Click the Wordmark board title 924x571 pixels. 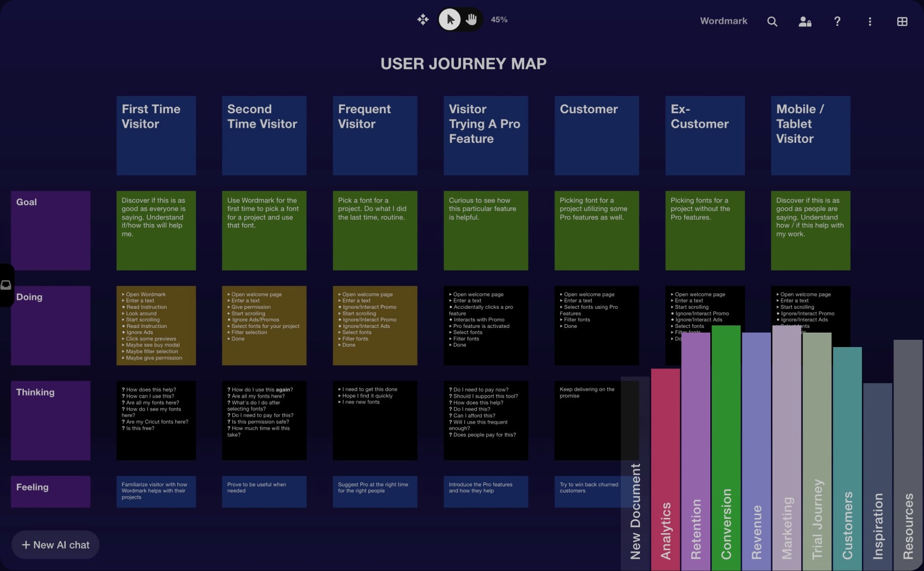[723, 21]
